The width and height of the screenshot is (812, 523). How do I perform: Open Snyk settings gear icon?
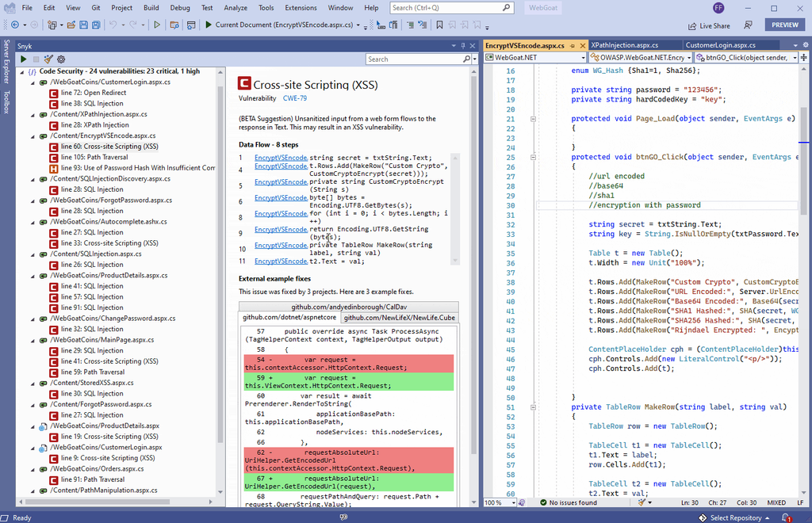point(61,59)
